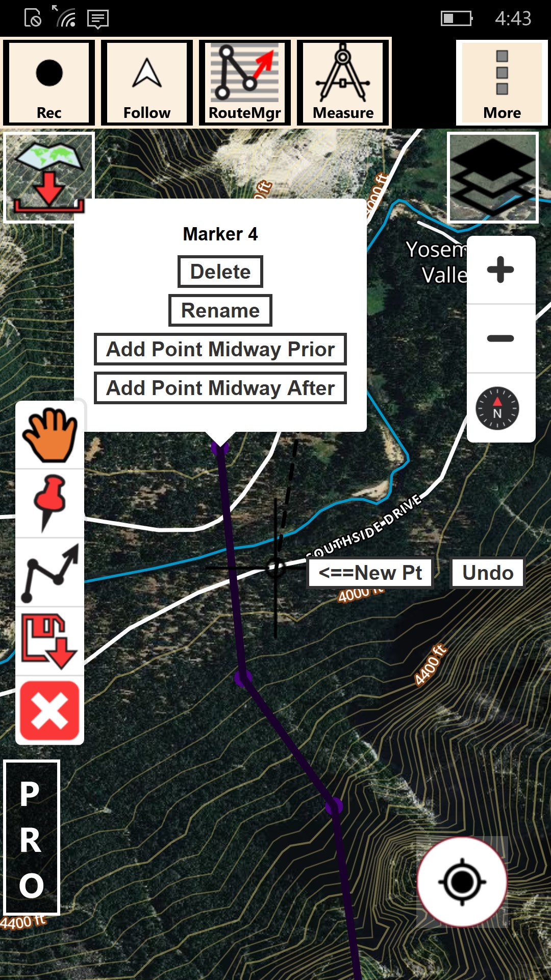This screenshot has width=551, height=980.
Task: Open the map layers selector
Action: [x=493, y=178]
